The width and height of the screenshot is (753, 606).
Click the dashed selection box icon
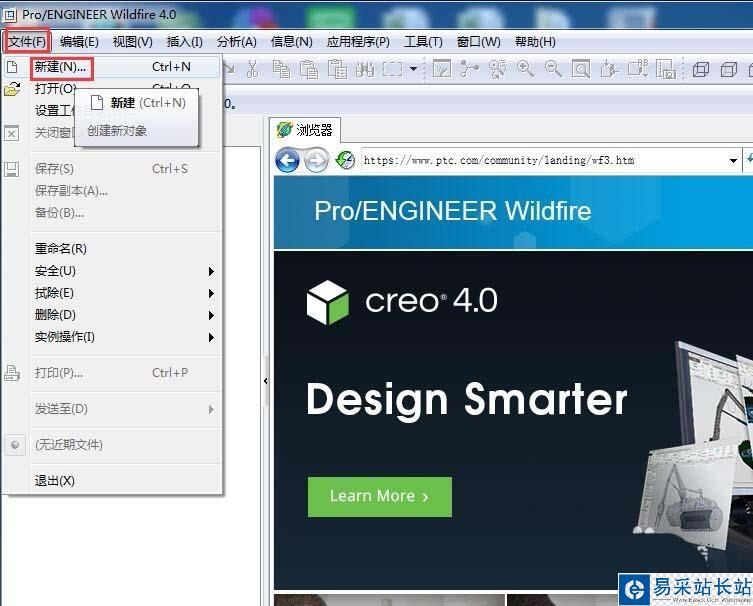392,70
